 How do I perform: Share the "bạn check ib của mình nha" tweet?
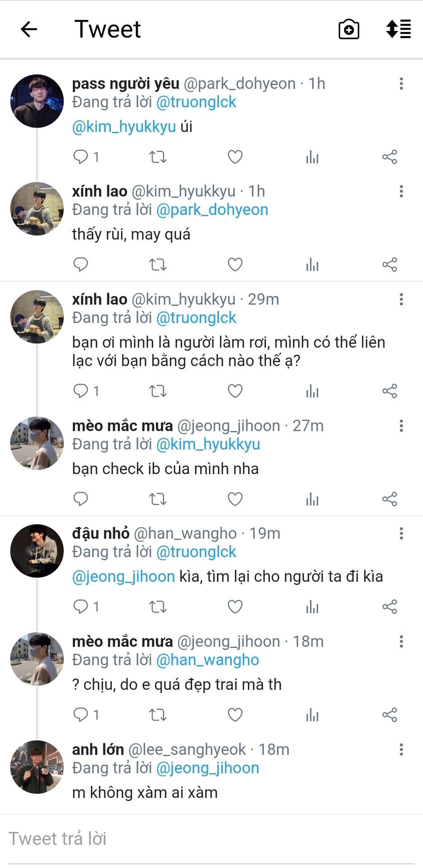390,499
